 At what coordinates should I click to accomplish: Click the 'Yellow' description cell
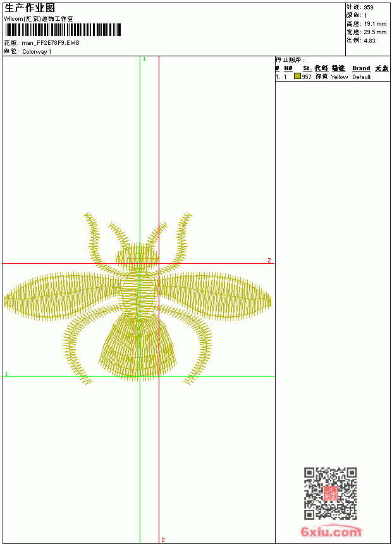(x=340, y=77)
